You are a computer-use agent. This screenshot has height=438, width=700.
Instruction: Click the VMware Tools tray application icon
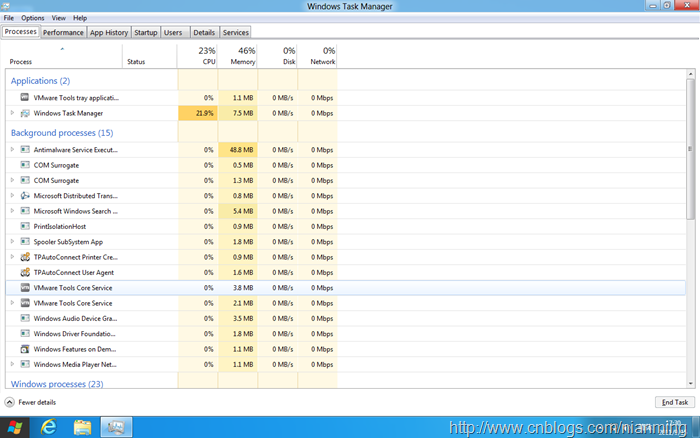(25, 97)
